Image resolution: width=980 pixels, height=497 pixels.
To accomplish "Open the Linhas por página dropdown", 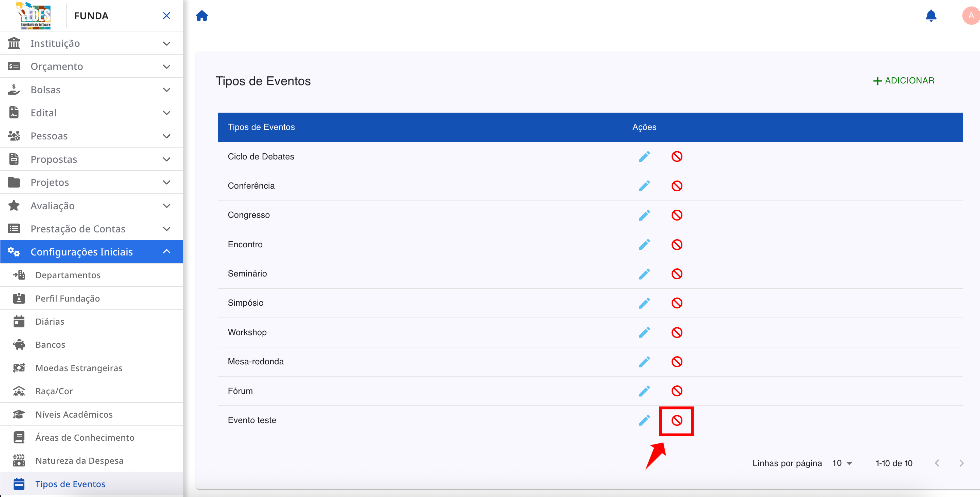I will [x=842, y=463].
